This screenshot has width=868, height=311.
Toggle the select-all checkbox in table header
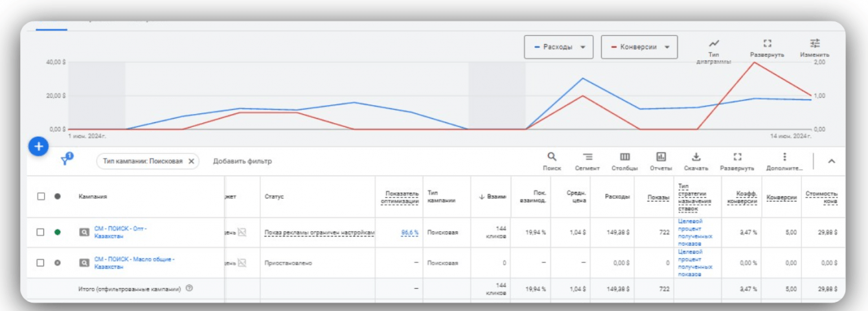pos(41,196)
